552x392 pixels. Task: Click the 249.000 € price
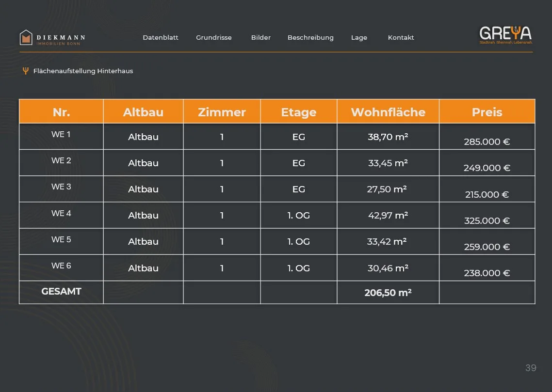pyautogui.click(x=487, y=168)
